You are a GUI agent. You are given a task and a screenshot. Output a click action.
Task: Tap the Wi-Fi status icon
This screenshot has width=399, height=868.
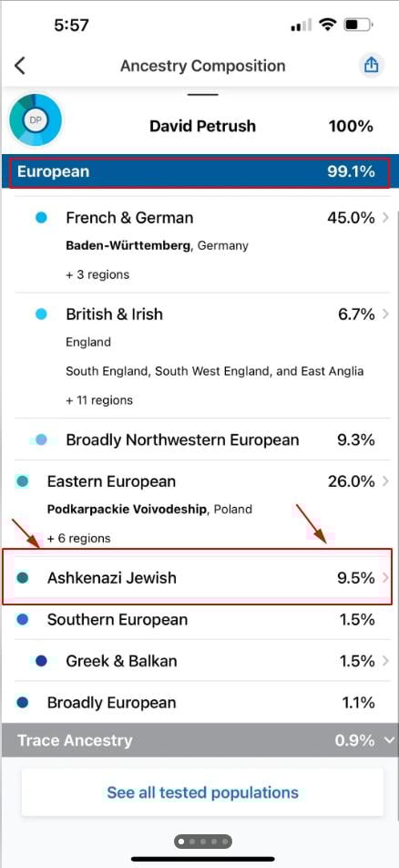tap(328, 25)
